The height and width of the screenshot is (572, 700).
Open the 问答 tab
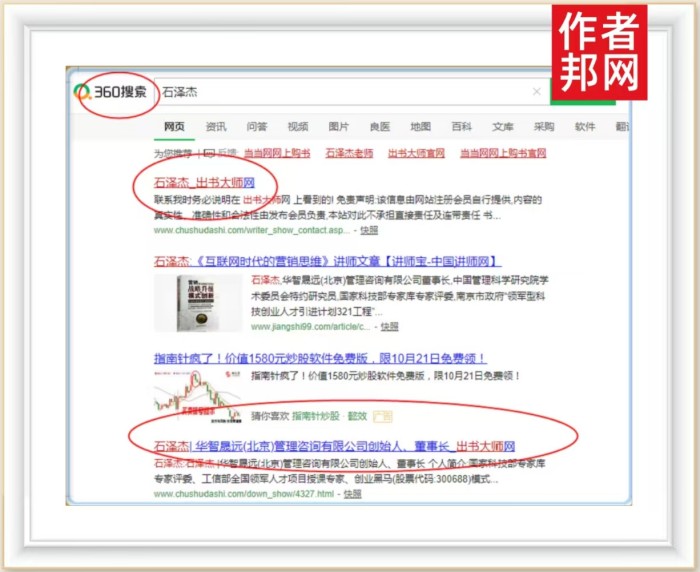[257, 127]
